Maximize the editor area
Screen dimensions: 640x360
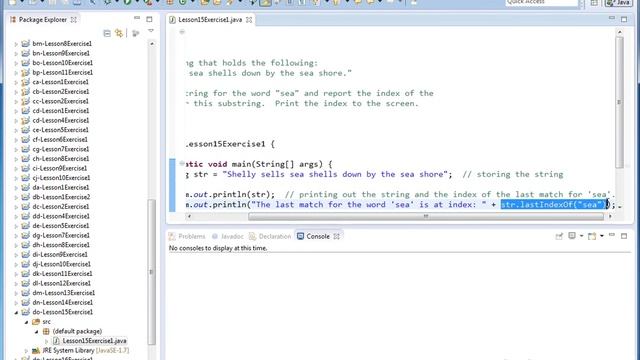pos(624,19)
